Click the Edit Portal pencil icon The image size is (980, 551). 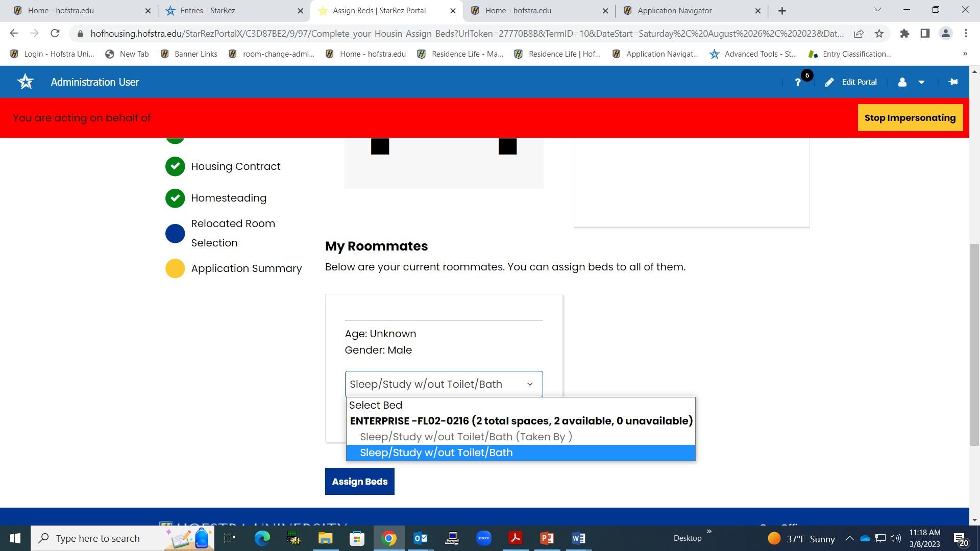point(829,82)
